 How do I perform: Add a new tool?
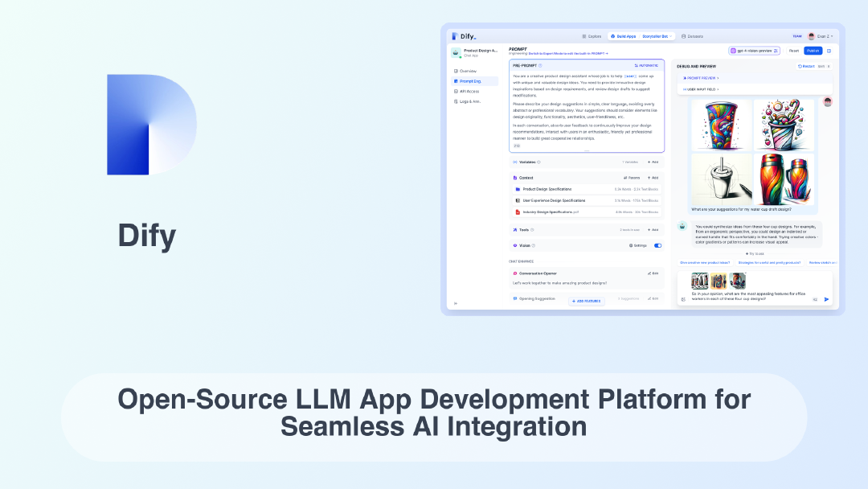pyautogui.click(x=653, y=230)
